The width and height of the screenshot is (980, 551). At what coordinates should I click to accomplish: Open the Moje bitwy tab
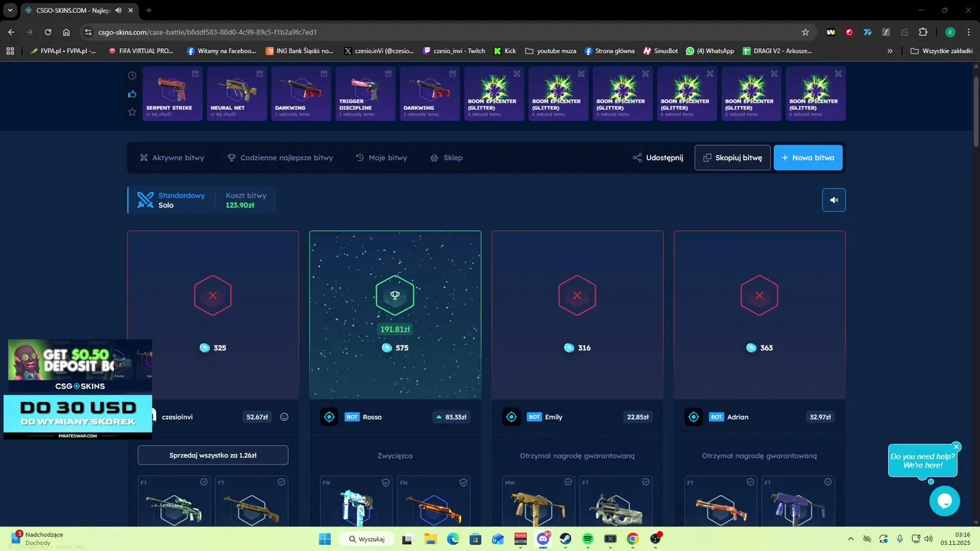[381, 158]
